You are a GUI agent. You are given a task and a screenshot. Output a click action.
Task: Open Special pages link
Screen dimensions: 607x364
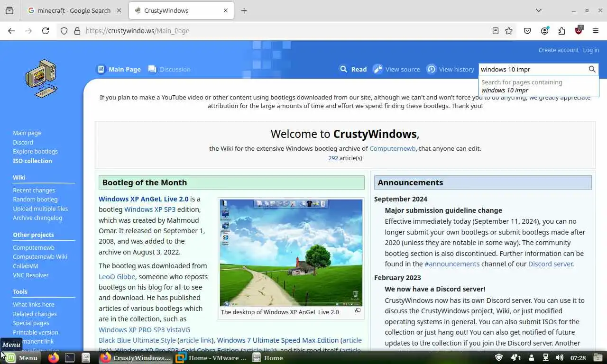[31, 323]
